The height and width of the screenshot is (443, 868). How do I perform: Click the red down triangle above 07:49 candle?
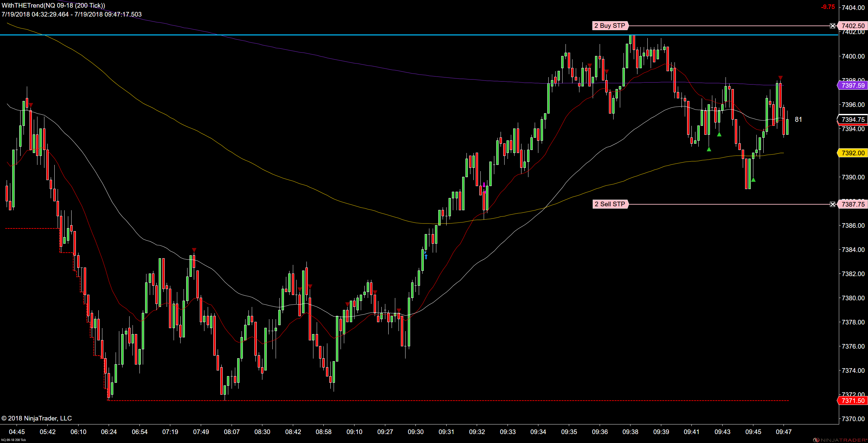coord(194,250)
